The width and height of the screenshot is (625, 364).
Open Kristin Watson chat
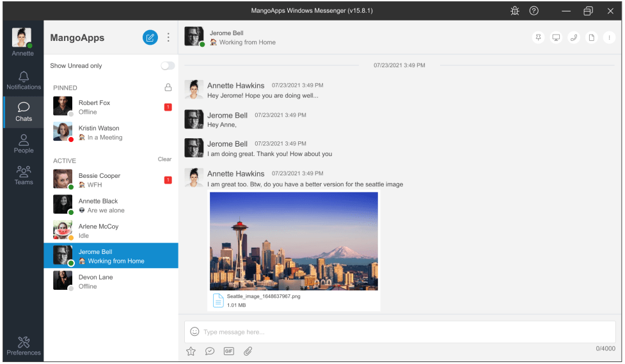[x=111, y=132]
